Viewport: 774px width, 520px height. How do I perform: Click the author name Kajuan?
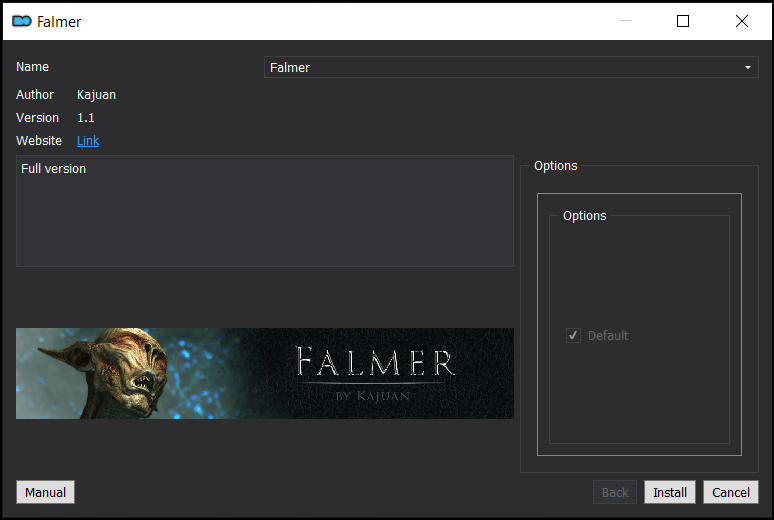[96, 95]
